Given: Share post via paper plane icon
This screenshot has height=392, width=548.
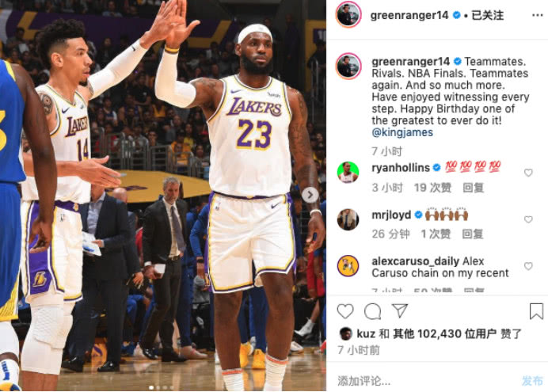Looking at the screenshot, I should pos(400,310).
